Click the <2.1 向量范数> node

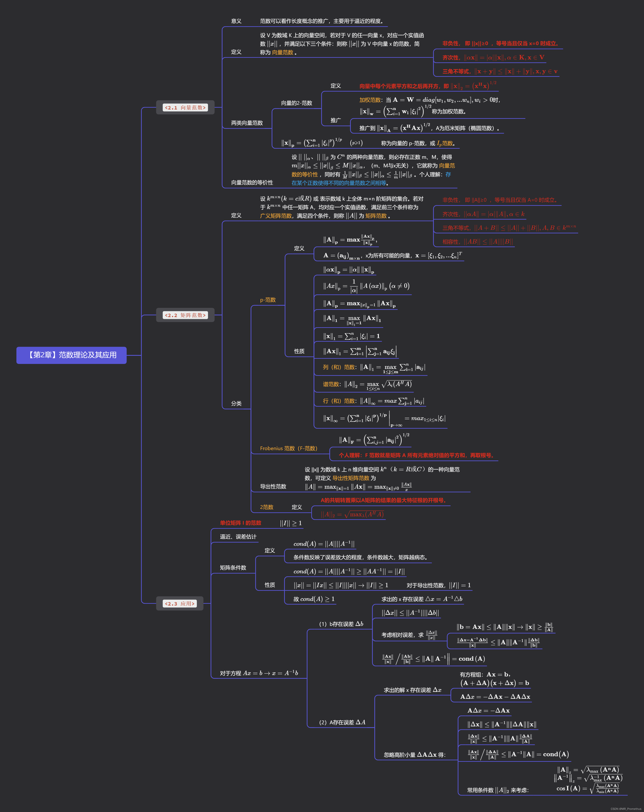[x=185, y=108]
